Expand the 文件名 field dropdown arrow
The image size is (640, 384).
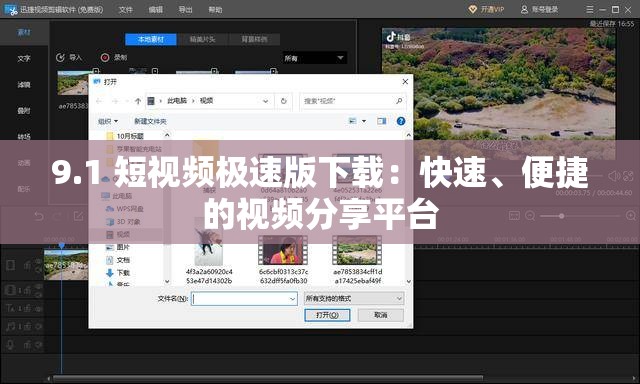point(292,299)
